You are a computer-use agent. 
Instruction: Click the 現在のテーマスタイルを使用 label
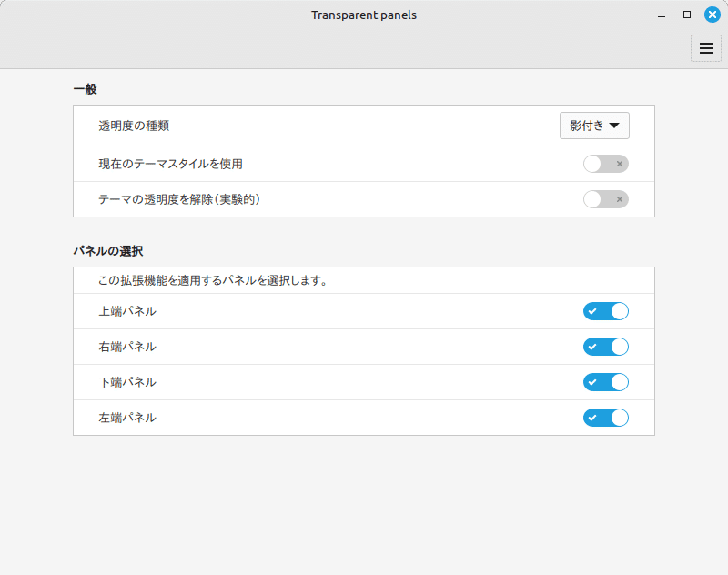tap(170, 164)
